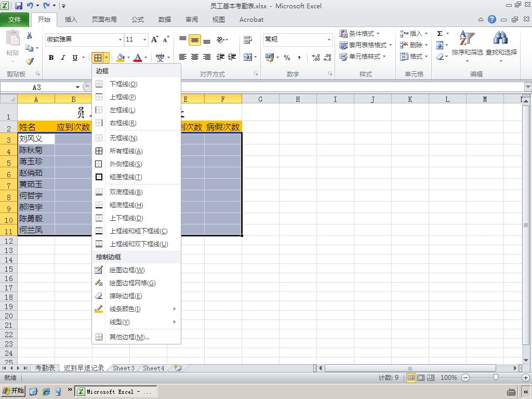This screenshot has width=532, height=399.
Task: Click the Wrap Text icon
Action: (x=248, y=39)
